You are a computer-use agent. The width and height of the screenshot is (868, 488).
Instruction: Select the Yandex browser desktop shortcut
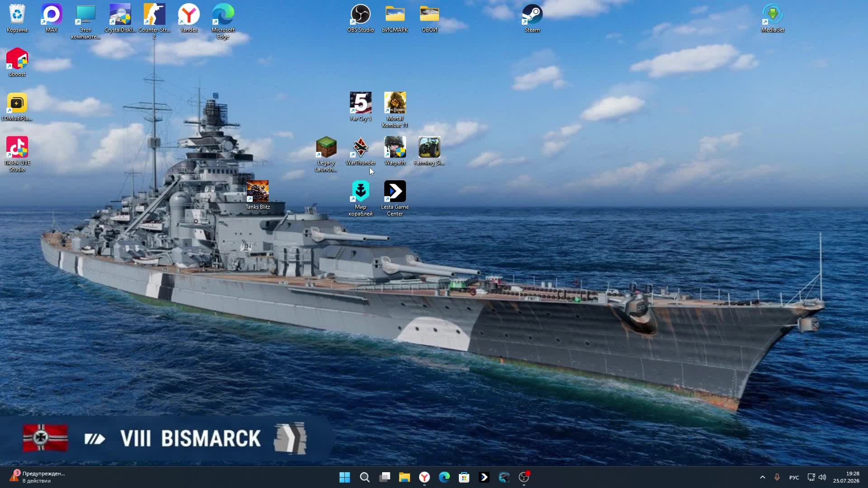pyautogui.click(x=189, y=19)
